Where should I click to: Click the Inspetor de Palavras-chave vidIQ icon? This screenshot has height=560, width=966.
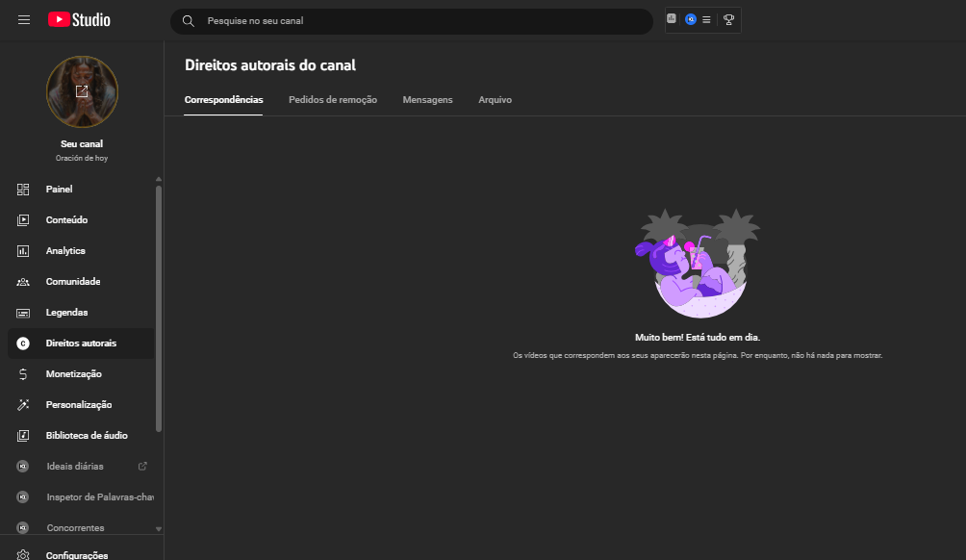pos(23,497)
